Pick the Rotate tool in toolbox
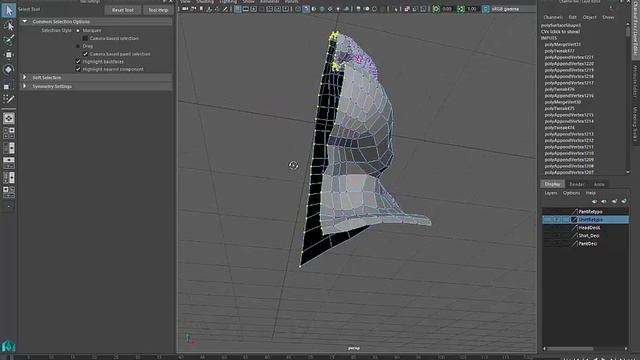The image size is (640, 360). pyautogui.click(x=9, y=69)
